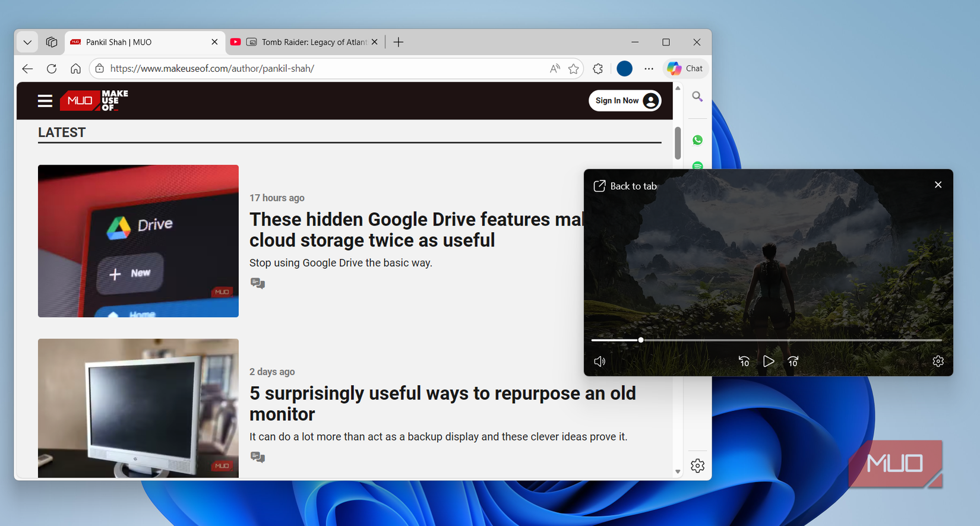Seek on the picture-in-picture progress bar
This screenshot has width=980, height=526.
click(x=766, y=340)
